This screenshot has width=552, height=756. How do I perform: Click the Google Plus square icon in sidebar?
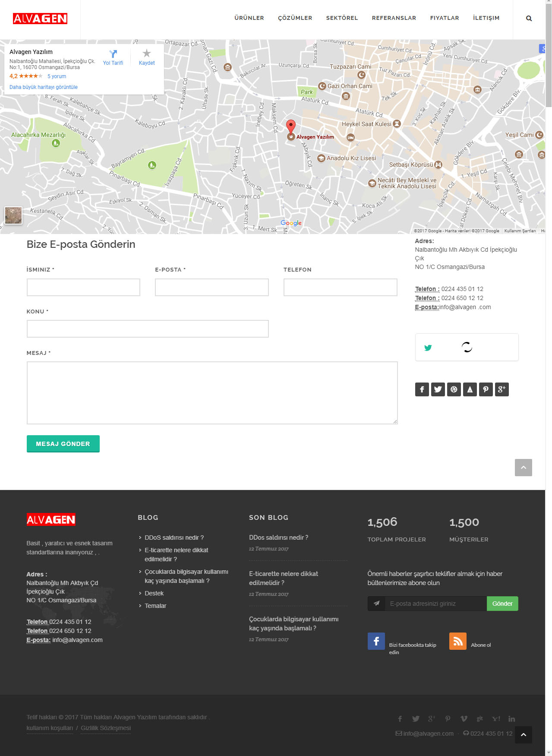[502, 389]
